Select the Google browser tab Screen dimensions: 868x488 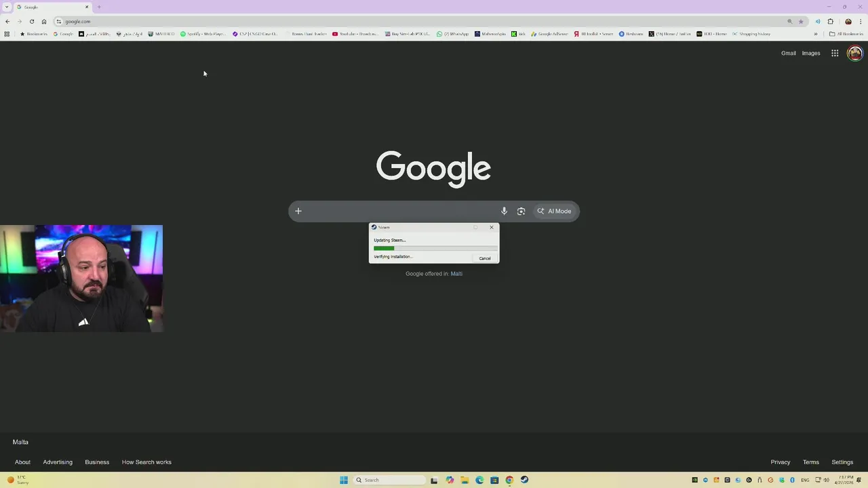52,7
